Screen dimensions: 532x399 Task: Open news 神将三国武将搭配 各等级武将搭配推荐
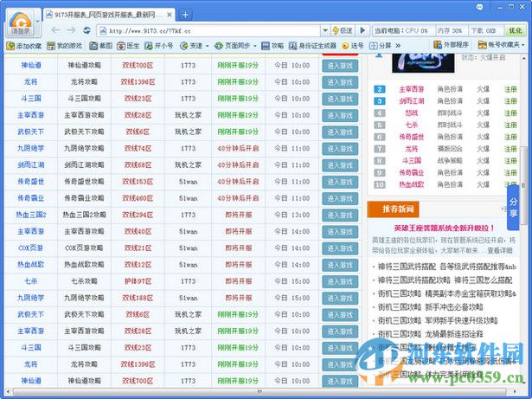[x=447, y=267]
